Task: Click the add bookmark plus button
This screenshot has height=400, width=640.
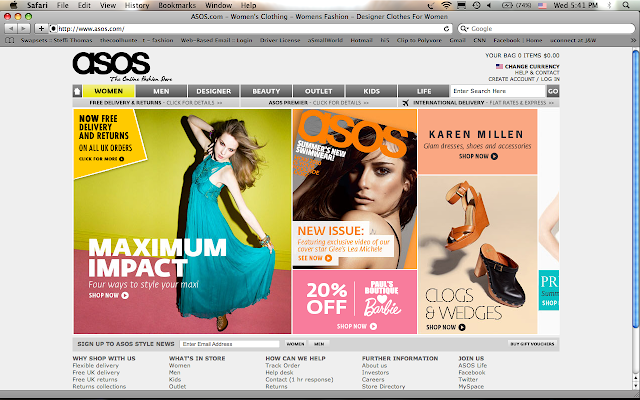Action: [41, 29]
